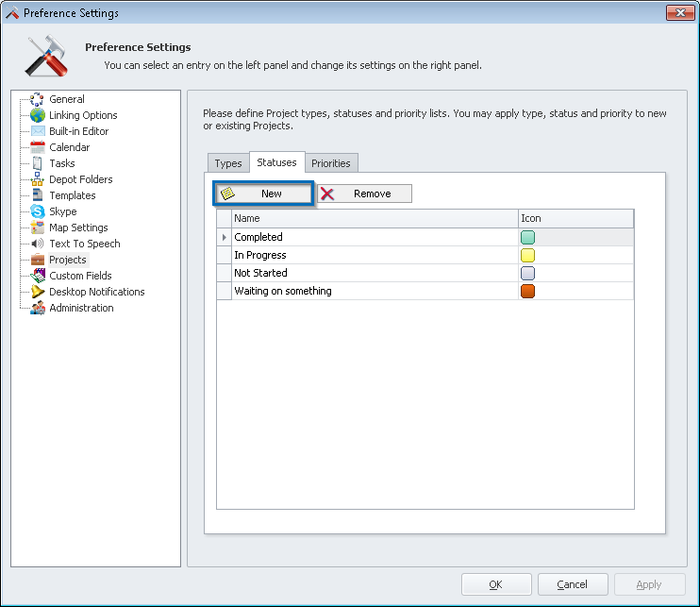Select the Depot Folders tree entry

(x=80, y=179)
